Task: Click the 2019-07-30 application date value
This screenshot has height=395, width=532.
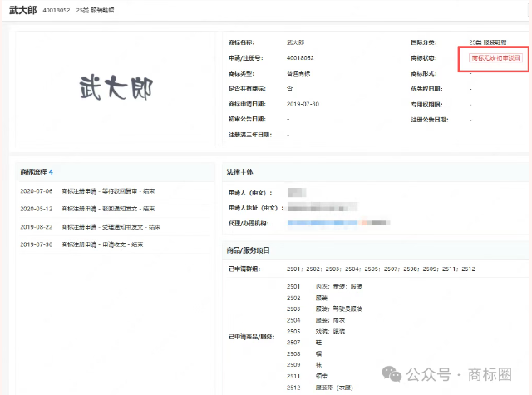Action: pos(303,104)
